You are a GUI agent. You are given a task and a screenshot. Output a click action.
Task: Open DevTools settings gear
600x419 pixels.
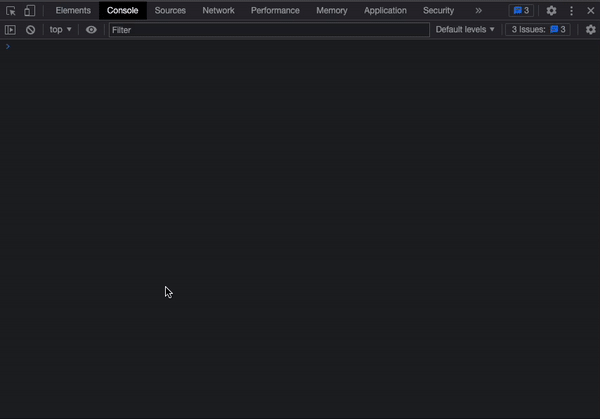551,11
